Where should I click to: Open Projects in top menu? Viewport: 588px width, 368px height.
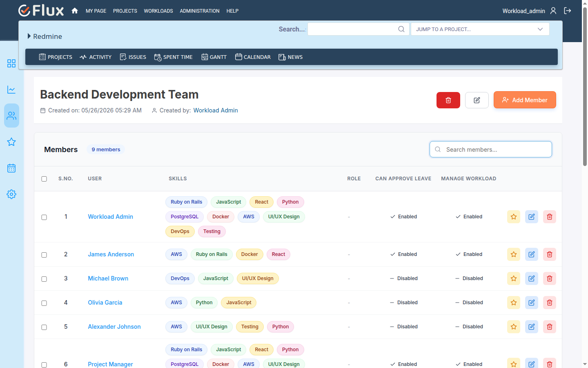click(125, 11)
